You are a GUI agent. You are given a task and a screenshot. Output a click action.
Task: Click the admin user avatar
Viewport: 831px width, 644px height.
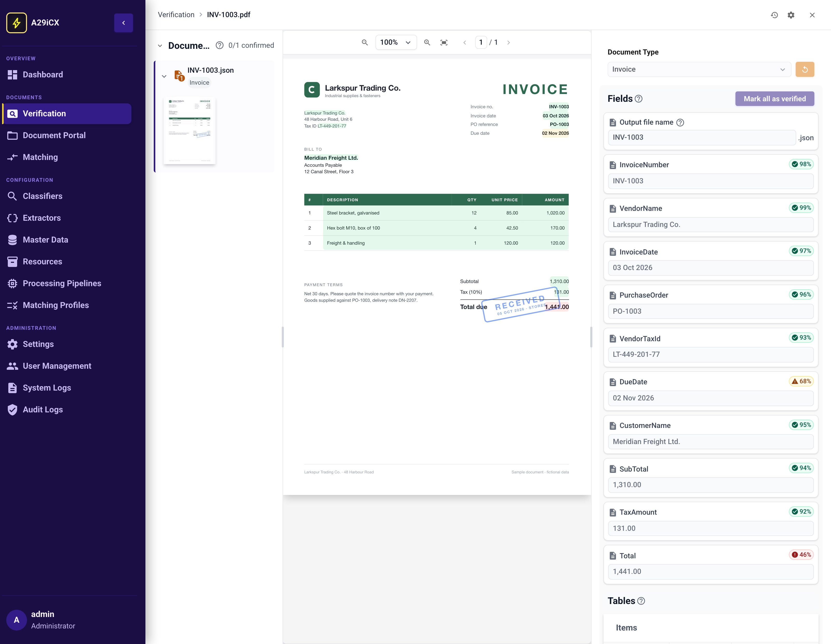16,620
